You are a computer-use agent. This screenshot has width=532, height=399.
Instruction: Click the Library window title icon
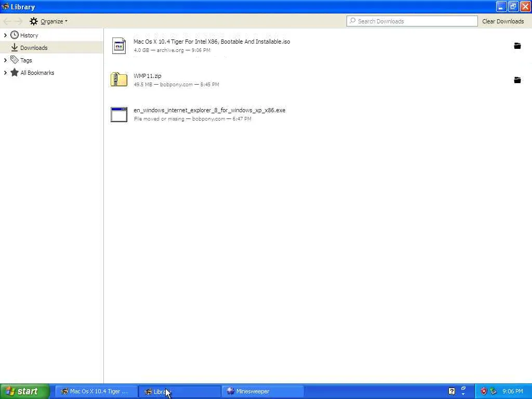[x=5, y=6]
